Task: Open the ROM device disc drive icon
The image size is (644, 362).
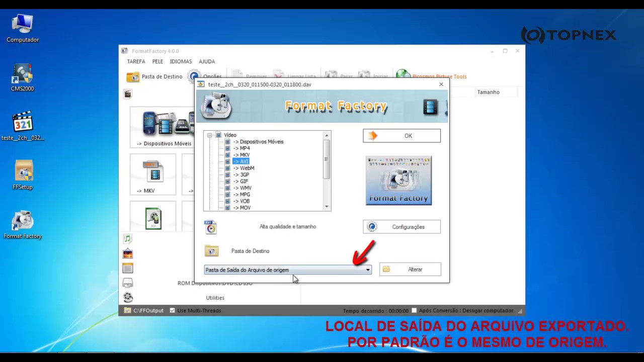Action: [128, 283]
